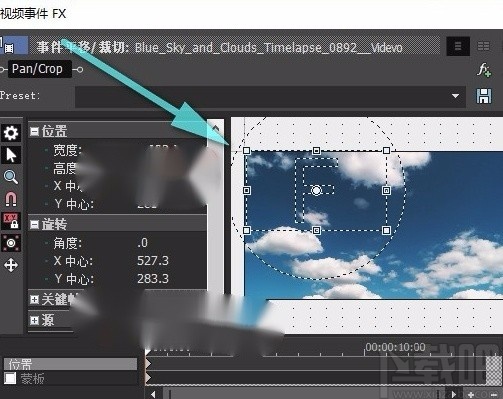Click the bottom-right crop handle
The image size is (503, 399).
point(386,230)
